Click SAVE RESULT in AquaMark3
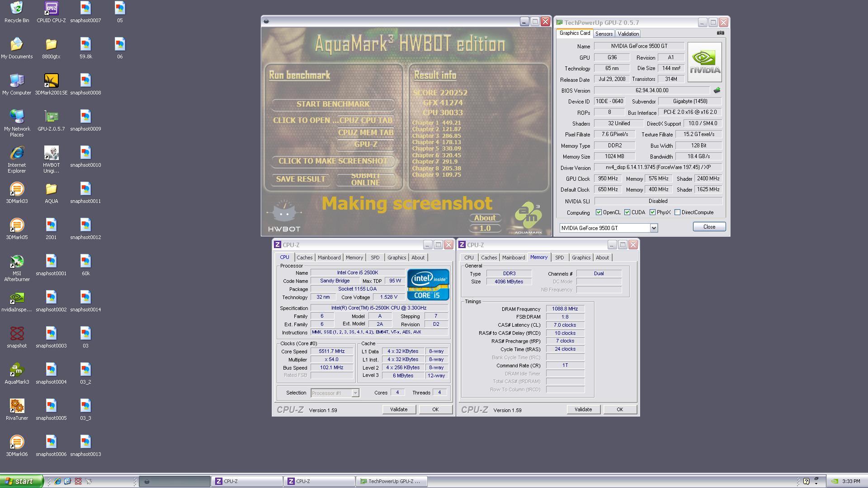This screenshot has height=488, width=868. [301, 179]
